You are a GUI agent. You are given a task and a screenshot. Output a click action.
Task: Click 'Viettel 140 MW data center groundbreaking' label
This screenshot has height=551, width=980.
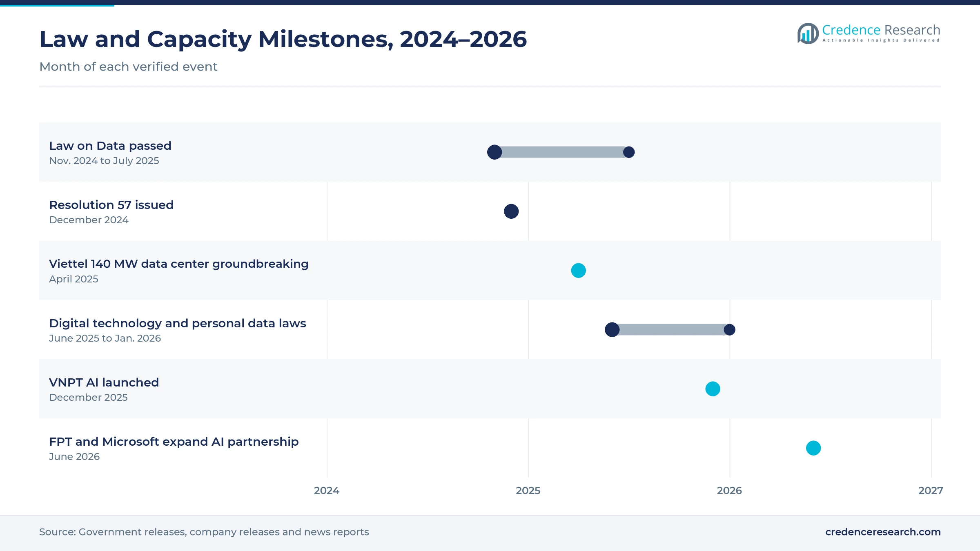pyautogui.click(x=179, y=264)
